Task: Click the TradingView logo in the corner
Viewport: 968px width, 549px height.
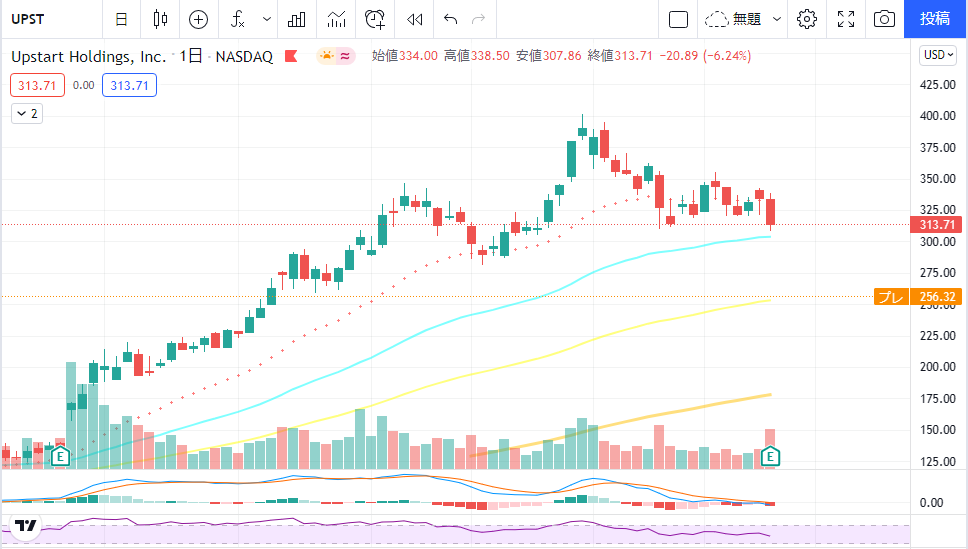Action: click(x=25, y=526)
